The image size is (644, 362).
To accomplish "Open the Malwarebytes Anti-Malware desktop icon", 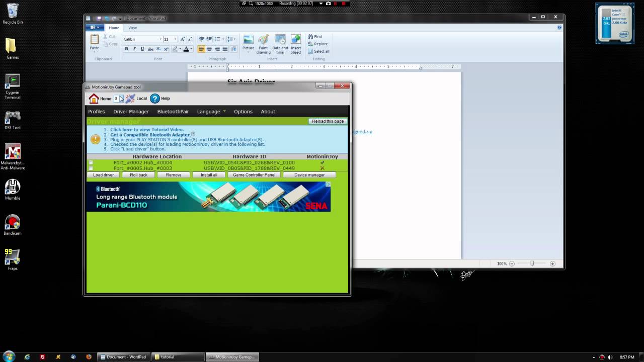I will [13, 157].
